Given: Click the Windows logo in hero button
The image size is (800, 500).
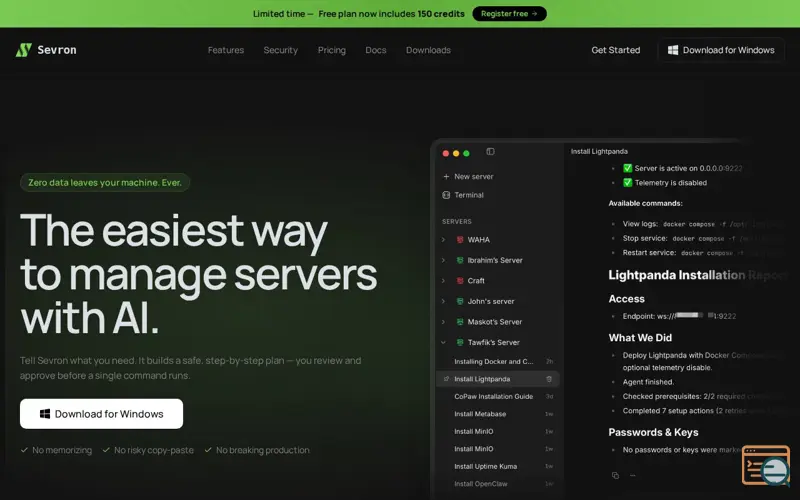Looking at the screenshot, I should 45,414.
